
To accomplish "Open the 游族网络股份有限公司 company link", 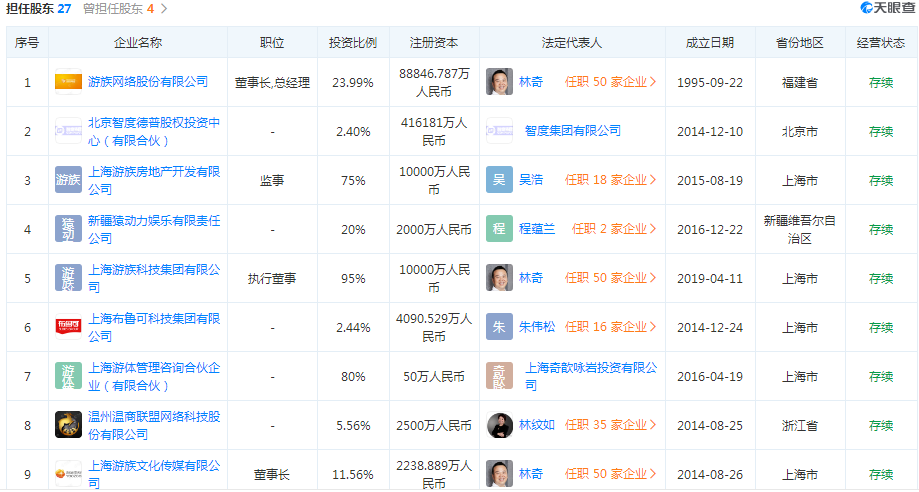I will pos(148,82).
